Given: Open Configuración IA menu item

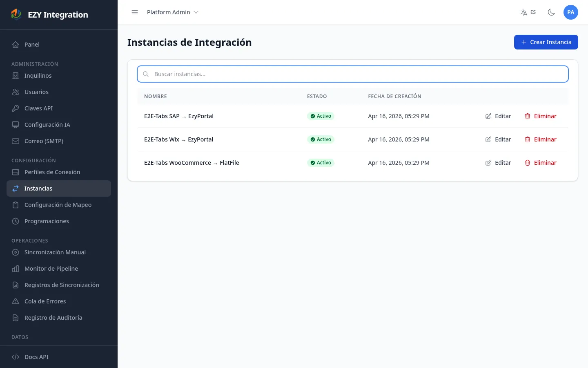Looking at the screenshot, I should click(x=59, y=125).
